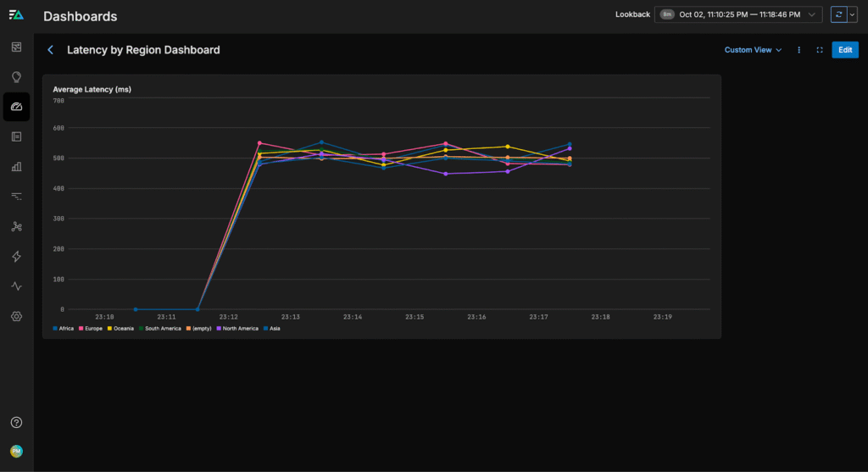This screenshot has height=472, width=868.
Task: Open the pulse waveform icon in sidebar
Action: coord(16,286)
